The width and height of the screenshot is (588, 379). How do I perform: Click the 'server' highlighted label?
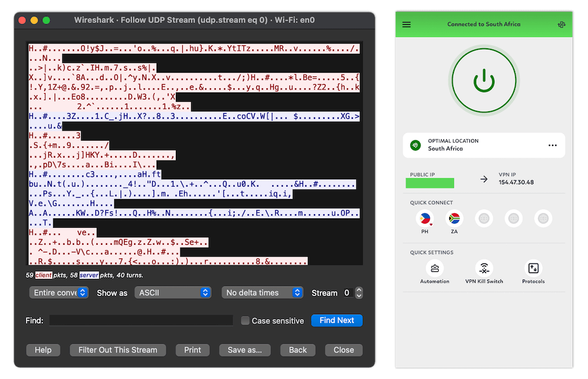[89, 275]
